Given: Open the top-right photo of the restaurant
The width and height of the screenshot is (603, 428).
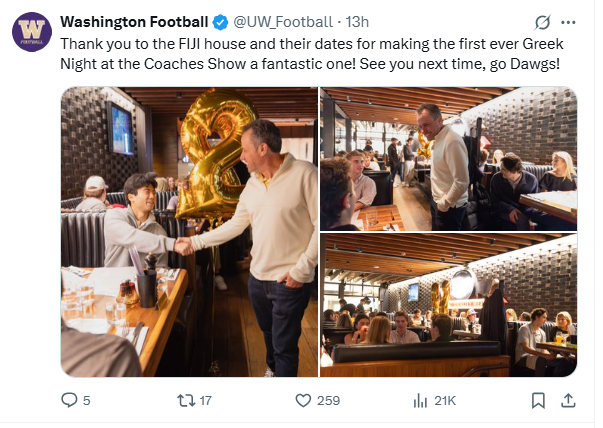Looking at the screenshot, I should tap(448, 158).
